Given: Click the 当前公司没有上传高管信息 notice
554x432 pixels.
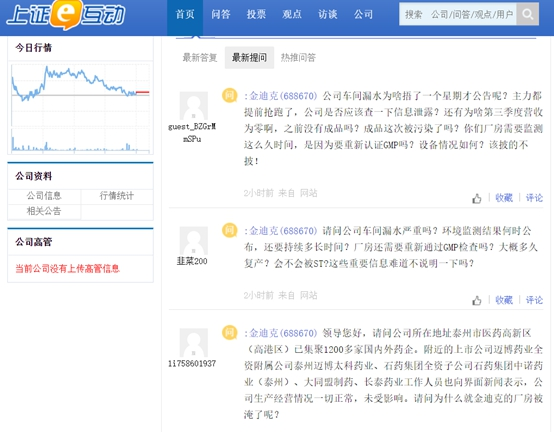Looking at the screenshot, I should click(67, 269).
